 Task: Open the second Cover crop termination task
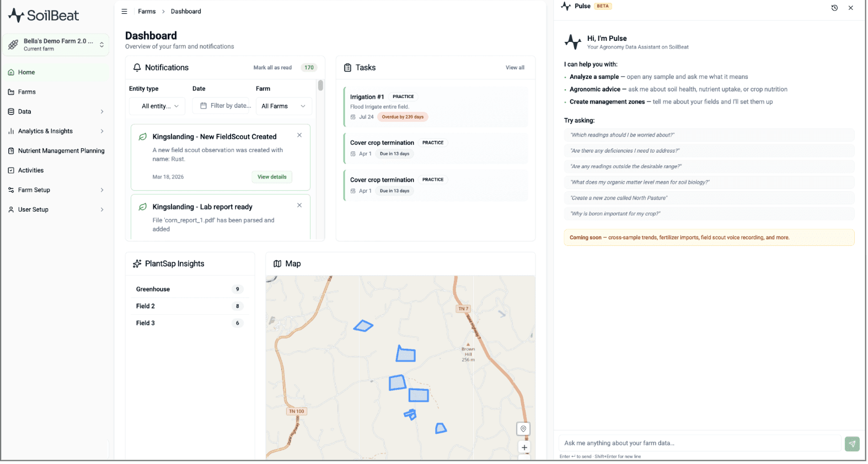click(x=435, y=185)
